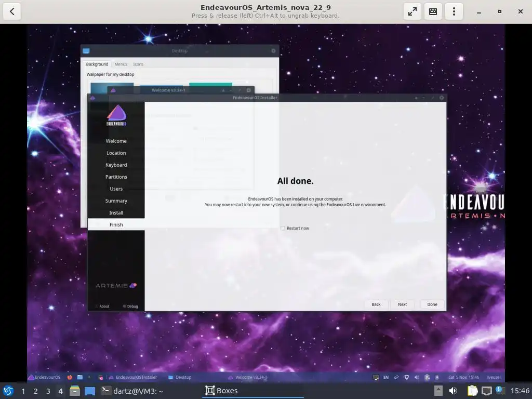This screenshot has width=532, height=399.
Task: Close the Welcome v3.34-1 window
Action: (x=248, y=90)
